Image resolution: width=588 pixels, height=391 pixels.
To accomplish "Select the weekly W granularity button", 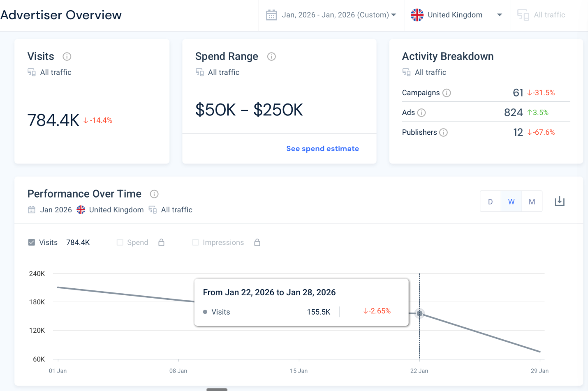I will click(511, 201).
